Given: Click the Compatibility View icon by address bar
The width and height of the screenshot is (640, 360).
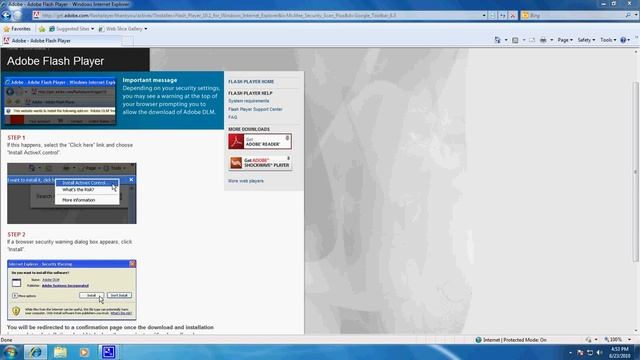Looking at the screenshot, I should pos(493,16).
